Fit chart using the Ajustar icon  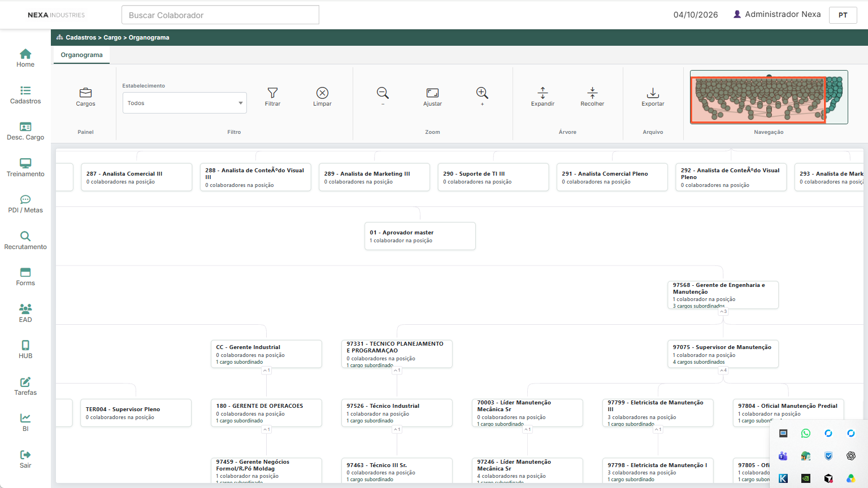pyautogui.click(x=432, y=97)
